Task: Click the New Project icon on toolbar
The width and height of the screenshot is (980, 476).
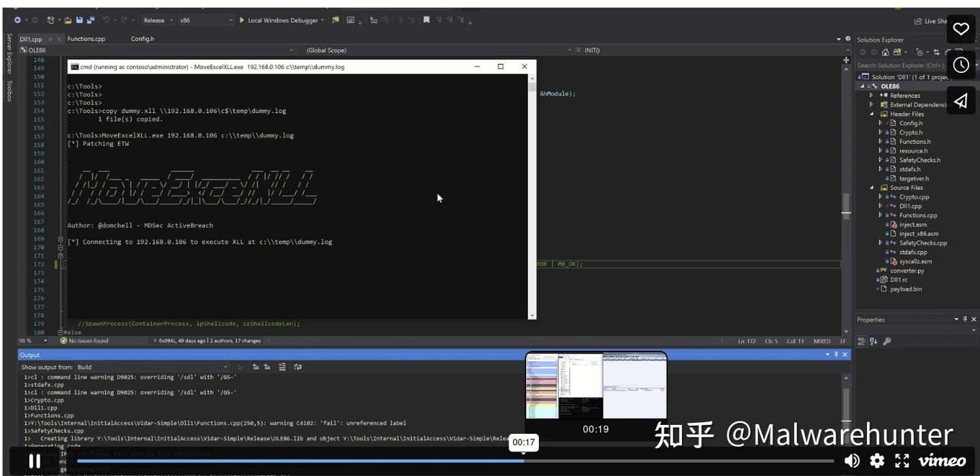Action: click(50, 20)
